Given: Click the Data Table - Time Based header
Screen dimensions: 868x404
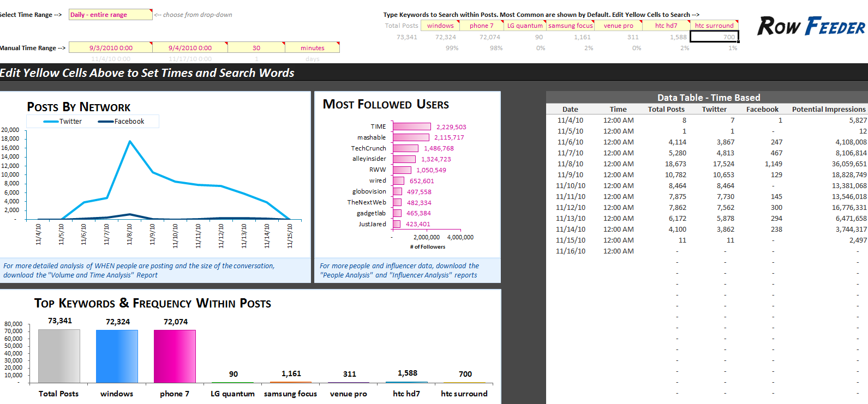Looking at the screenshot, I should pos(708,98).
